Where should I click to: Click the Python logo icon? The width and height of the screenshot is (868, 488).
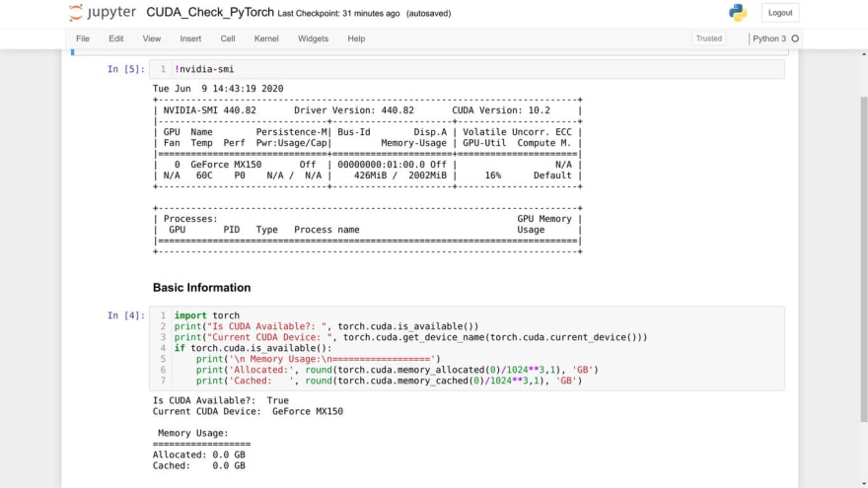[738, 12]
